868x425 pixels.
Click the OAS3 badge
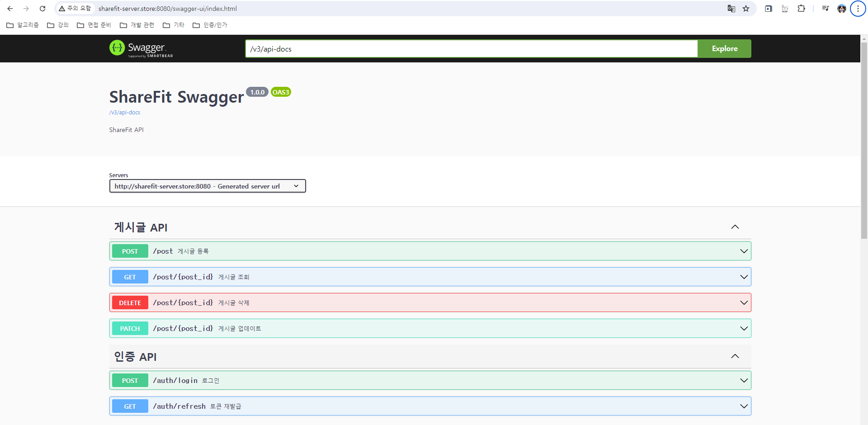pos(281,92)
